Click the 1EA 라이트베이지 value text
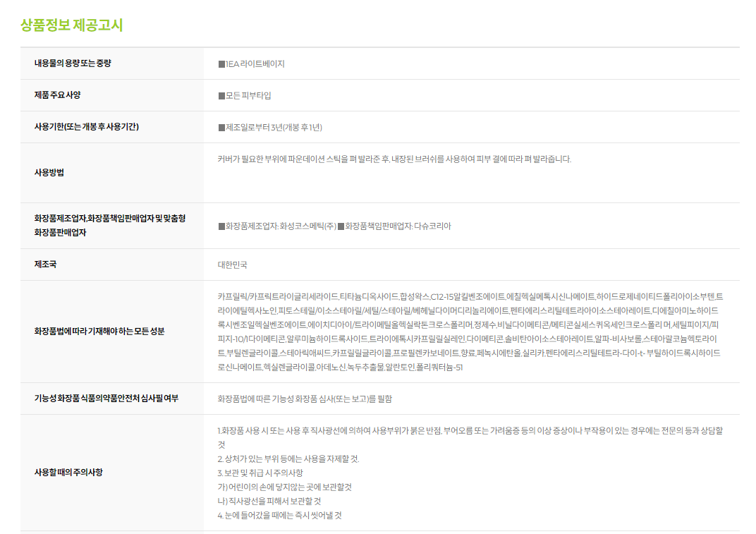This screenshot has height=534, width=756. coord(252,63)
